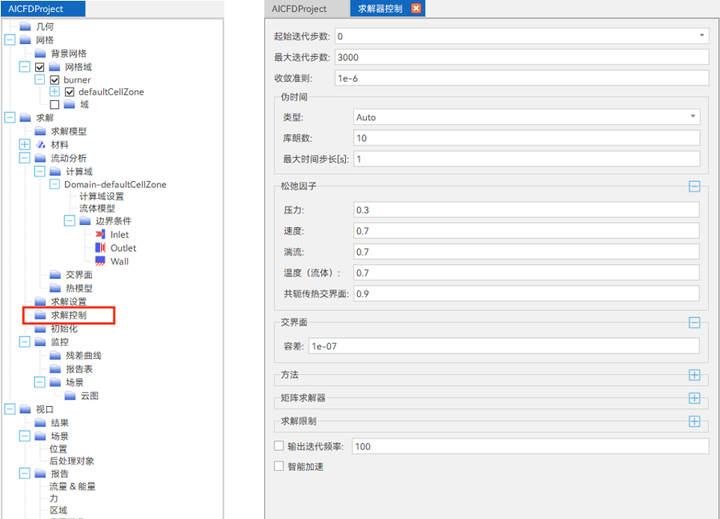The width and height of the screenshot is (720, 519).
Task: Expand the 求解限制 section
Action: tap(694, 421)
